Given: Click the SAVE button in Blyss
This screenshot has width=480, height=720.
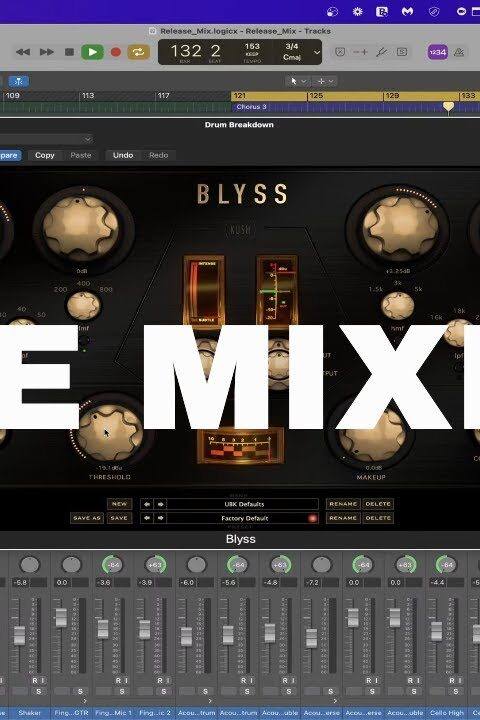Looking at the screenshot, I should (119, 518).
